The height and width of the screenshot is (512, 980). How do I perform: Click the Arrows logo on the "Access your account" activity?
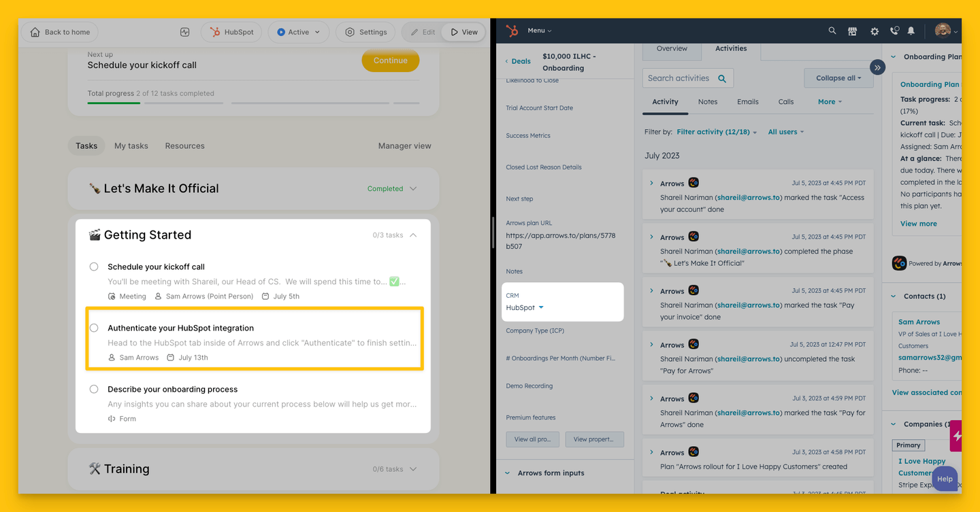point(693,183)
